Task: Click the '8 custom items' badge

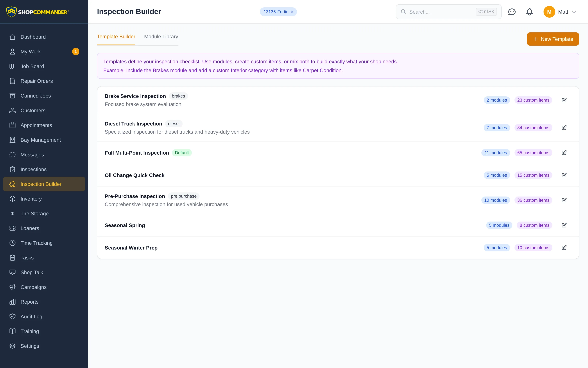Action: point(534,225)
